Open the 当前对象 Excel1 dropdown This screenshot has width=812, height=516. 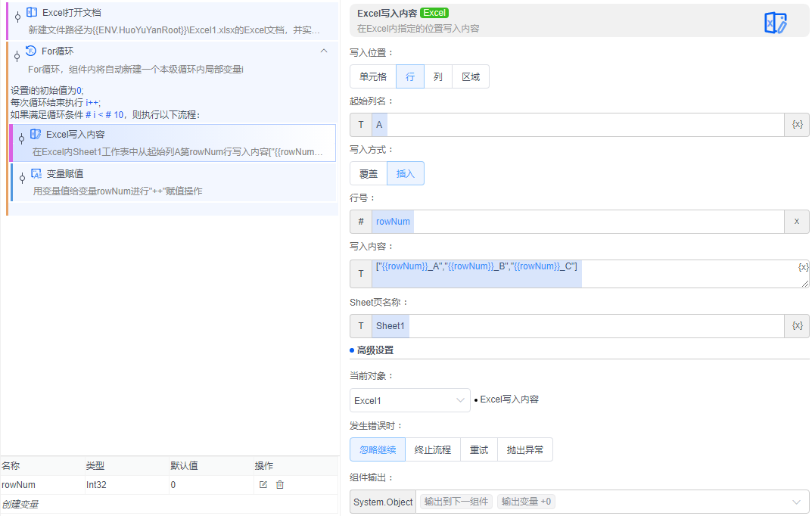click(409, 400)
